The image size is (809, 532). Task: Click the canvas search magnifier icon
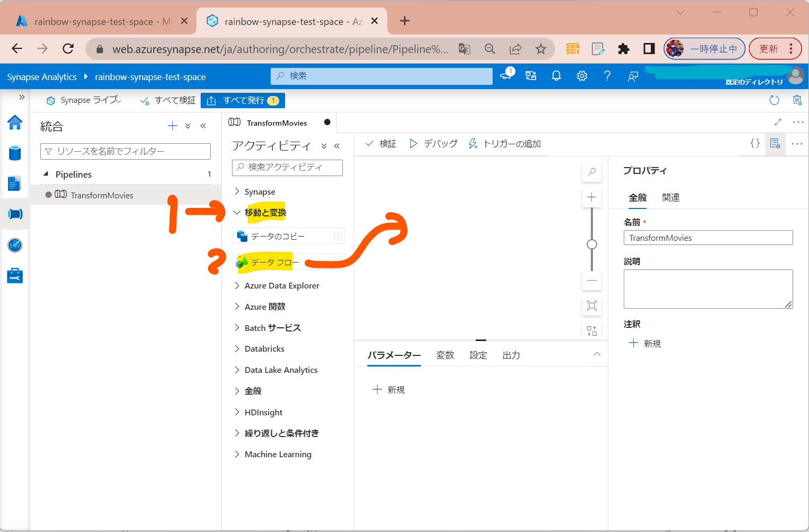[x=592, y=172]
